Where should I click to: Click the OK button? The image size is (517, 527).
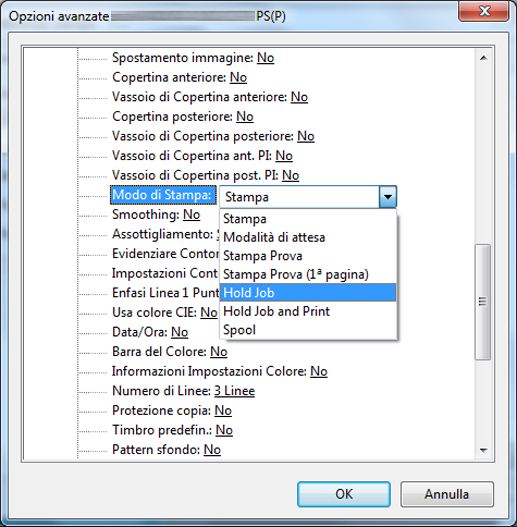click(344, 494)
